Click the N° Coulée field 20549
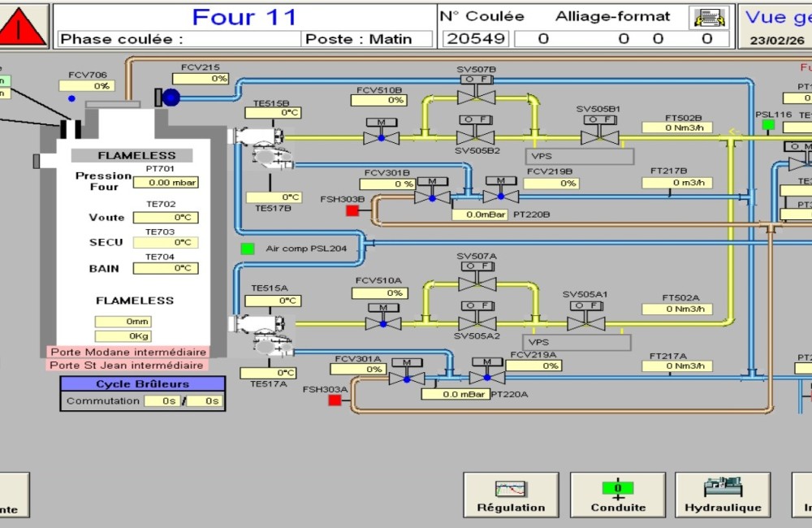This screenshot has height=528, width=812. (477, 38)
